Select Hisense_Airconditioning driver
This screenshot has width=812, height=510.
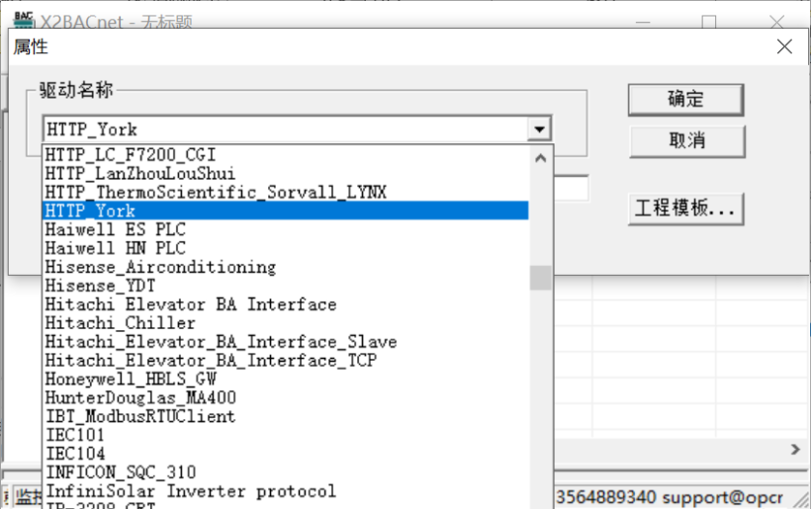[x=286, y=267]
